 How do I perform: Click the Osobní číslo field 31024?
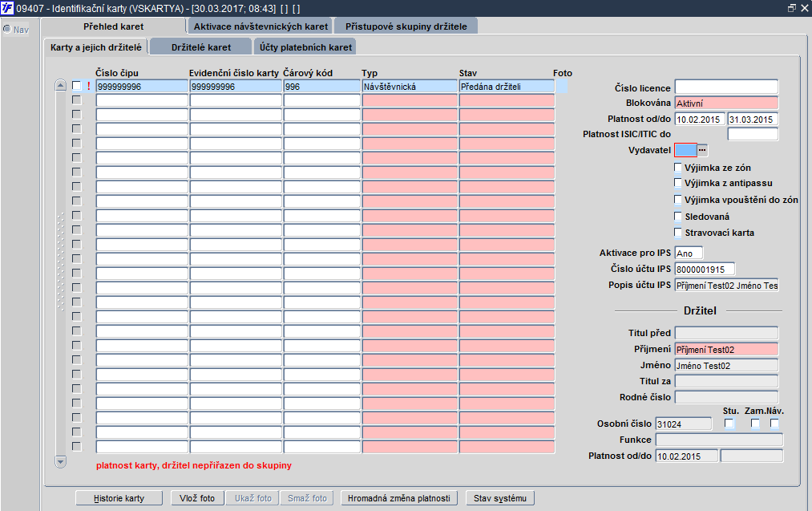click(x=684, y=424)
